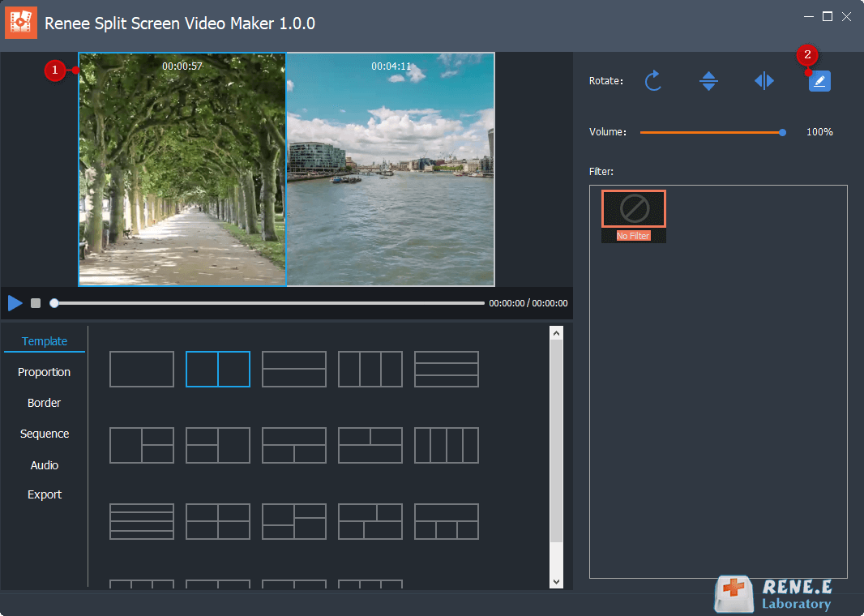The width and height of the screenshot is (864, 616).
Task: Select the left tree-path video pane
Action: pos(182,169)
